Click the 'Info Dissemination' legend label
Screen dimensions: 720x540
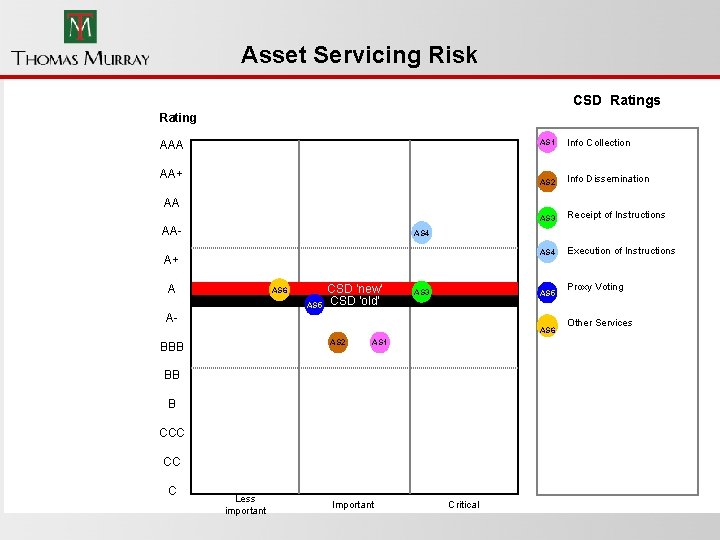pyautogui.click(x=608, y=179)
